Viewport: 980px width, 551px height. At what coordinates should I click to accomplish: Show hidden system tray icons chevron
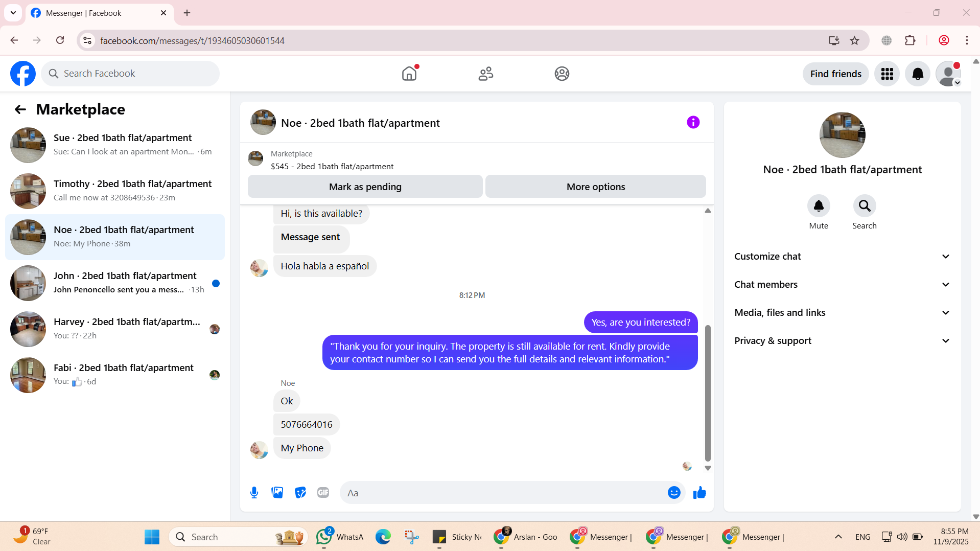[x=838, y=537]
